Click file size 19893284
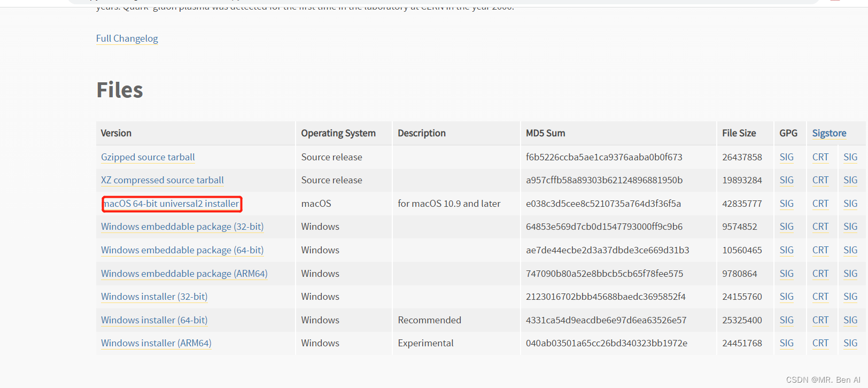The height and width of the screenshot is (388, 868). [x=742, y=180]
